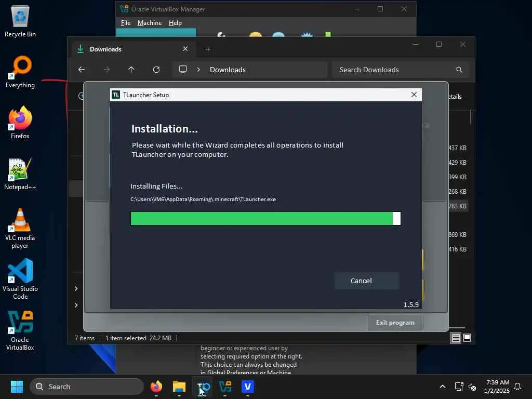Screen dimensions: 532x399
Task: Click the 437 KB file size entry
Action: [457, 148]
